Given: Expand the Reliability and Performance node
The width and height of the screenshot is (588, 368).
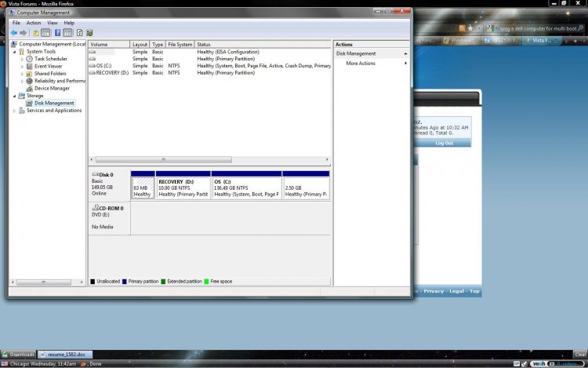Looking at the screenshot, I should pos(22,81).
